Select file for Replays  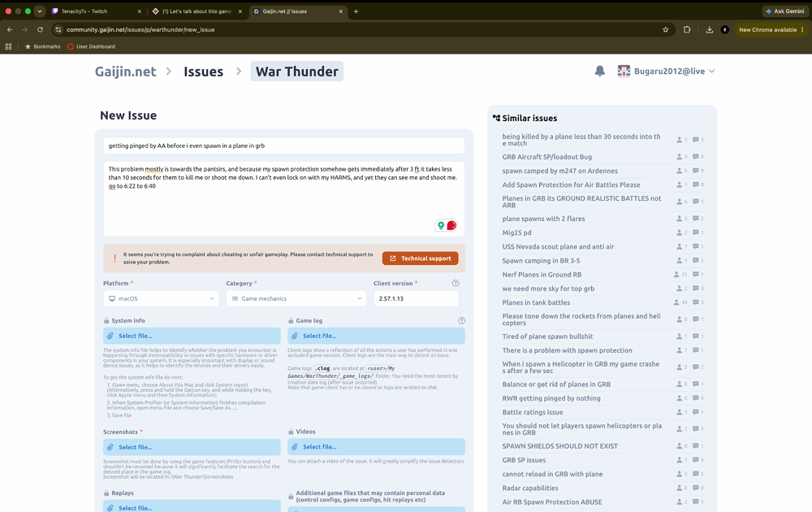pyautogui.click(x=192, y=506)
